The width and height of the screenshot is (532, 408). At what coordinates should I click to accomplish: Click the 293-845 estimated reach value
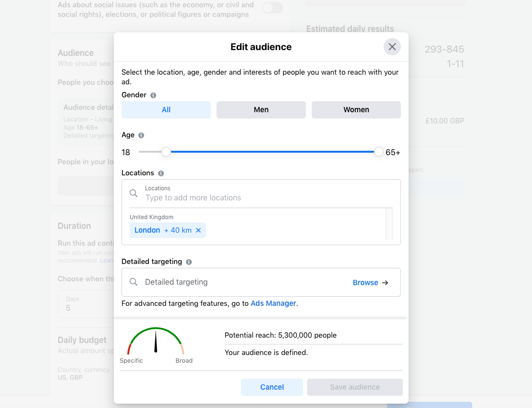point(444,50)
